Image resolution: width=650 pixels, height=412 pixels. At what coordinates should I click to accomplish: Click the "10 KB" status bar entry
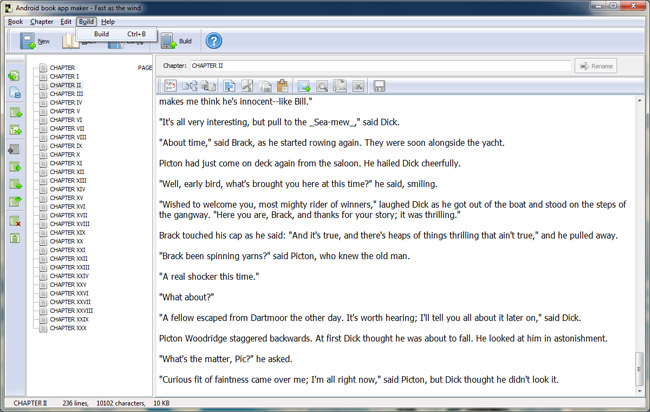point(161,403)
